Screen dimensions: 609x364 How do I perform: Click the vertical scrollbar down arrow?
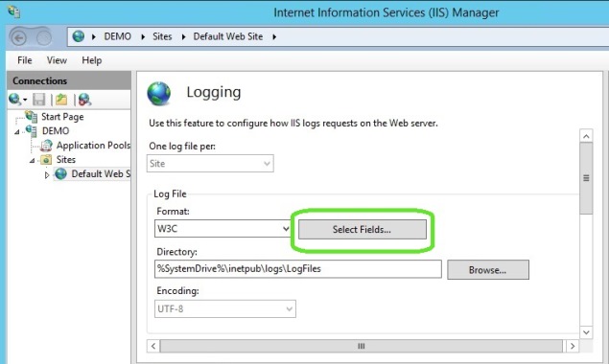(x=586, y=332)
